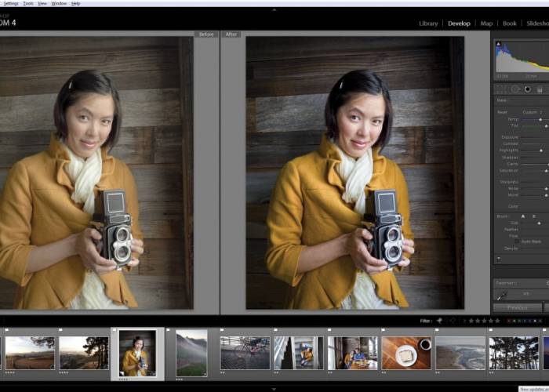This screenshot has height=392, width=549.
Task: Select the Graduated Filter tool icon
Action: 540,89
